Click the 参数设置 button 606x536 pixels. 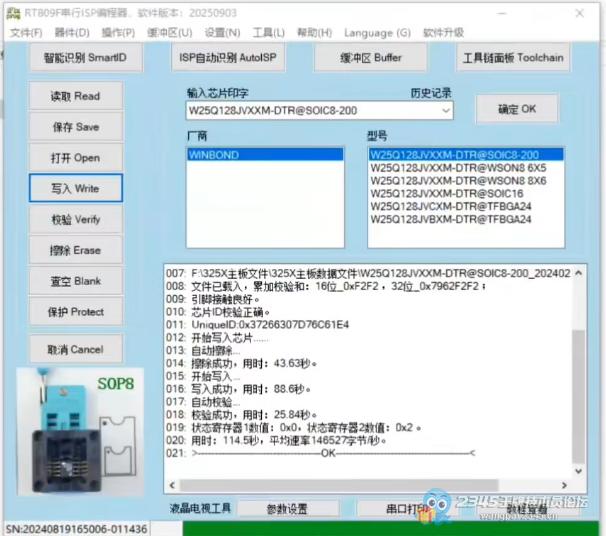tap(288, 509)
